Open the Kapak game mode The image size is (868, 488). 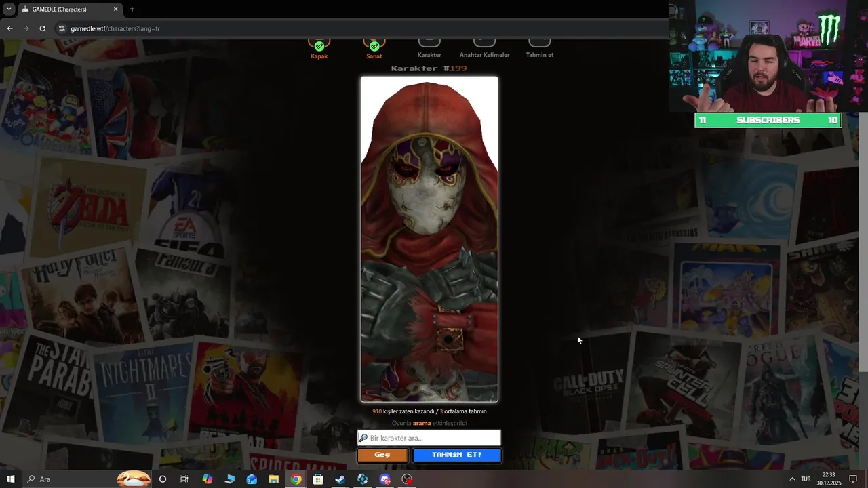pos(319,49)
